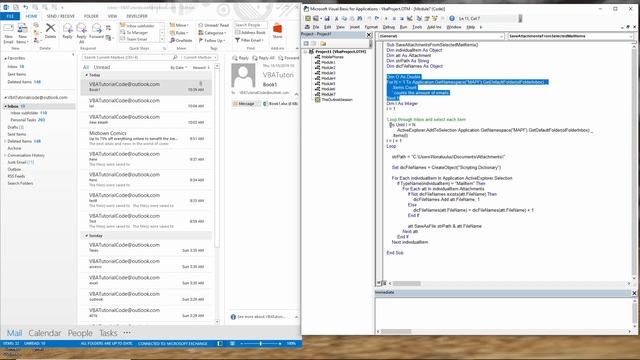This screenshot has height=360, width=640.
Task: Click the Search People input field
Action: (251, 25)
